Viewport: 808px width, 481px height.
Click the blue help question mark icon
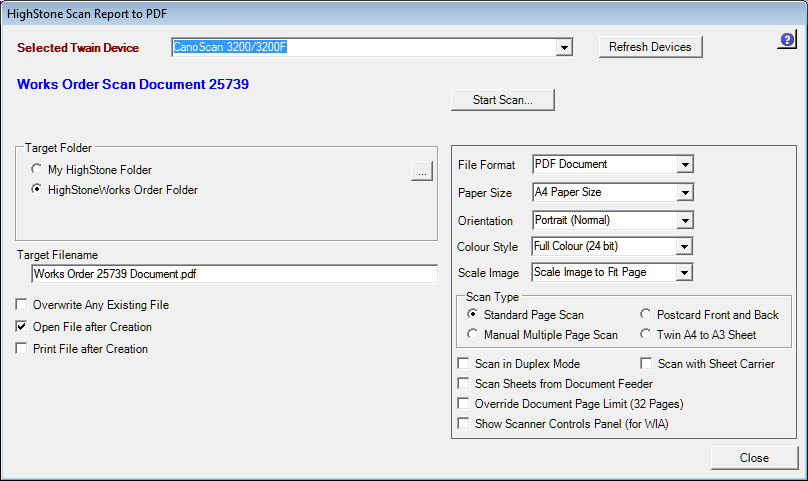[x=786, y=40]
